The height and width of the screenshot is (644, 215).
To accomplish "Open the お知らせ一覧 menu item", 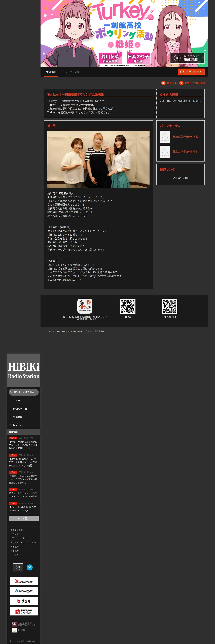I will point(24,409).
